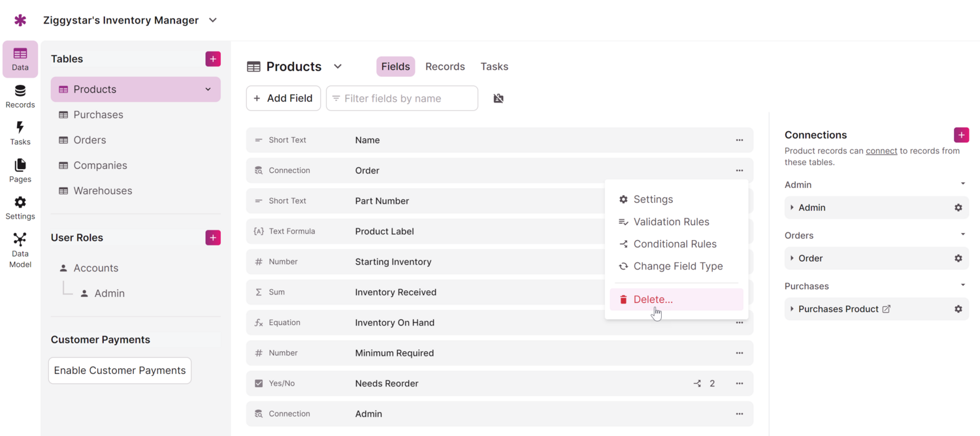This screenshot has height=436, width=980.
Task: Expand the Order connection disclosure triangle
Action: pyautogui.click(x=792, y=258)
